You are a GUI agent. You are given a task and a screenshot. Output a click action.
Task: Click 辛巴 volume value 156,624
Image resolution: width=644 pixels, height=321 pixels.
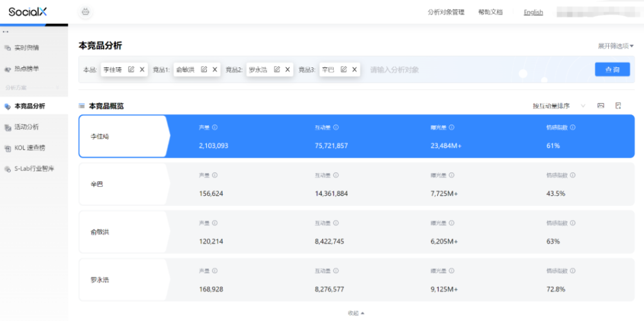pyautogui.click(x=211, y=193)
